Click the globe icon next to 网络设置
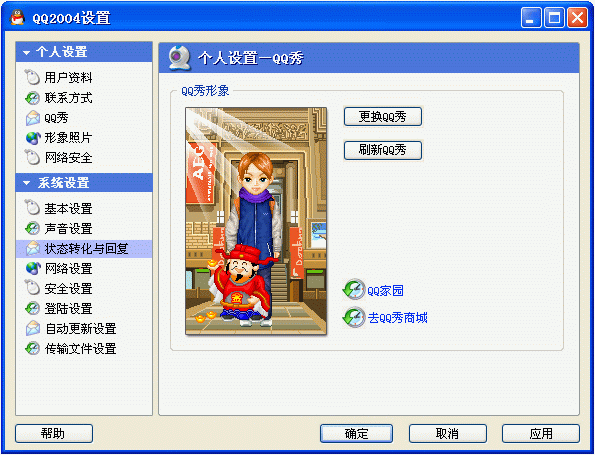 (x=33, y=269)
